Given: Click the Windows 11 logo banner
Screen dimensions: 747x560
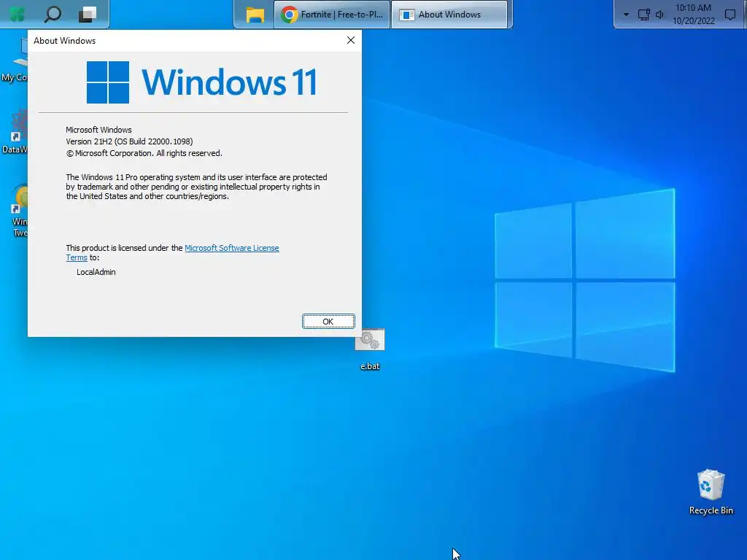Looking at the screenshot, I should 201,82.
